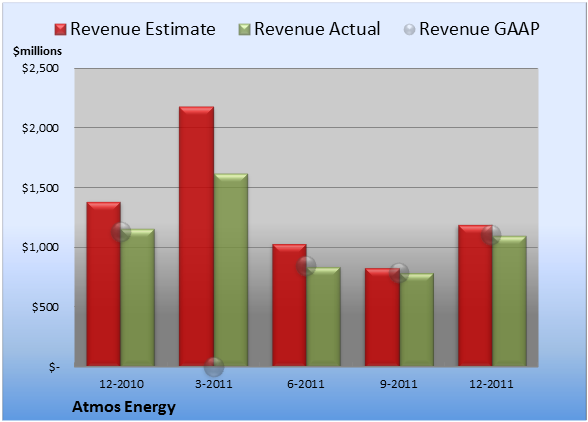Select the red estimate bar for 9-2011
This screenshot has height=422, width=588.
tap(382, 317)
